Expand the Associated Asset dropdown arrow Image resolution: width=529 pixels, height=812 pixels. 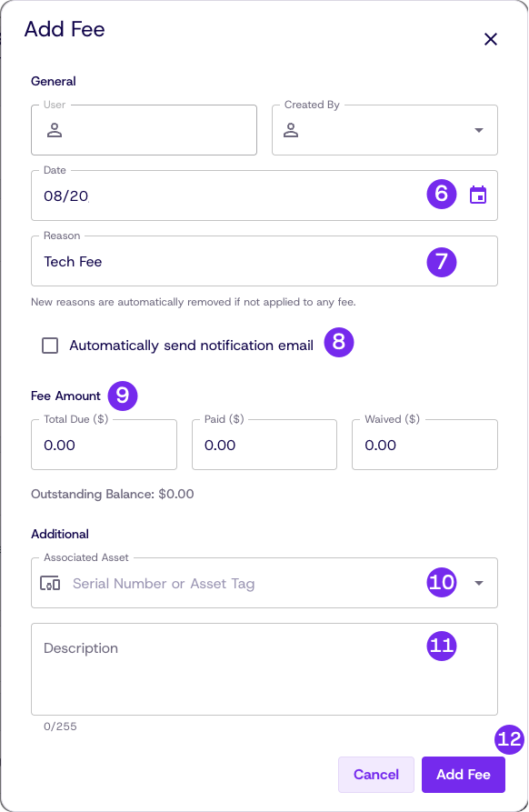point(479,583)
